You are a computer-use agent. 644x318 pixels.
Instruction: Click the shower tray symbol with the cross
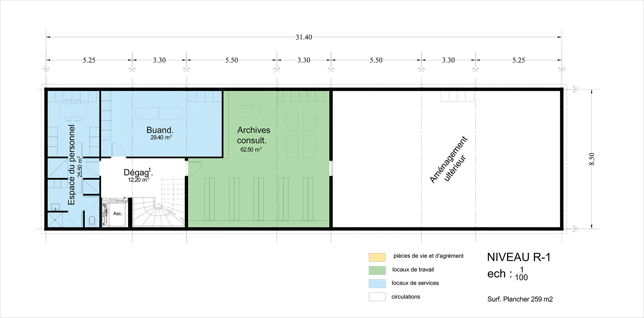pos(55,220)
